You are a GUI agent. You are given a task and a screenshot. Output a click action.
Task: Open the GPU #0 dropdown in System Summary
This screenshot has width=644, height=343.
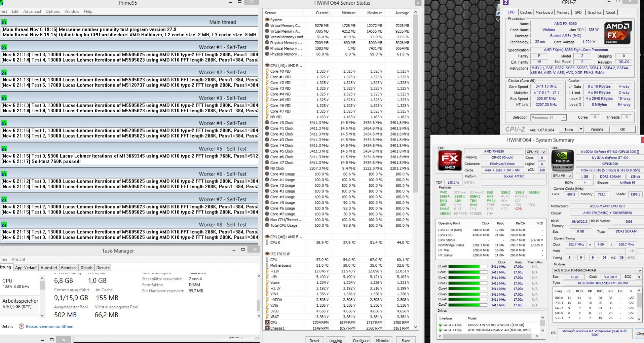(x=562, y=176)
